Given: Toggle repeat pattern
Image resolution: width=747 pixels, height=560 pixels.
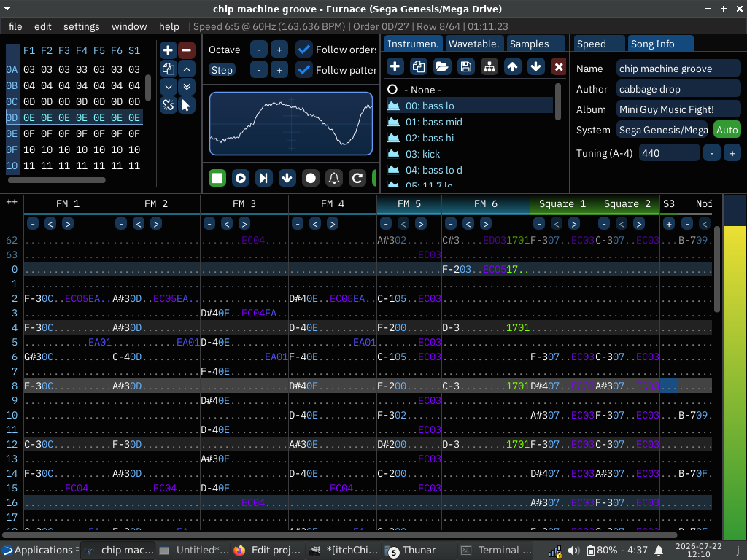Looking at the screenshot, I should coord(357,178).
